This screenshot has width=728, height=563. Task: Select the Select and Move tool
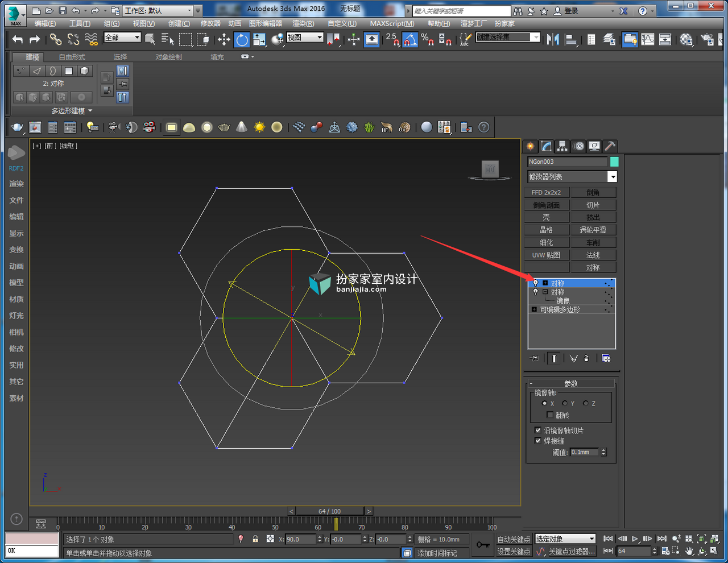[x=224, y=39]
